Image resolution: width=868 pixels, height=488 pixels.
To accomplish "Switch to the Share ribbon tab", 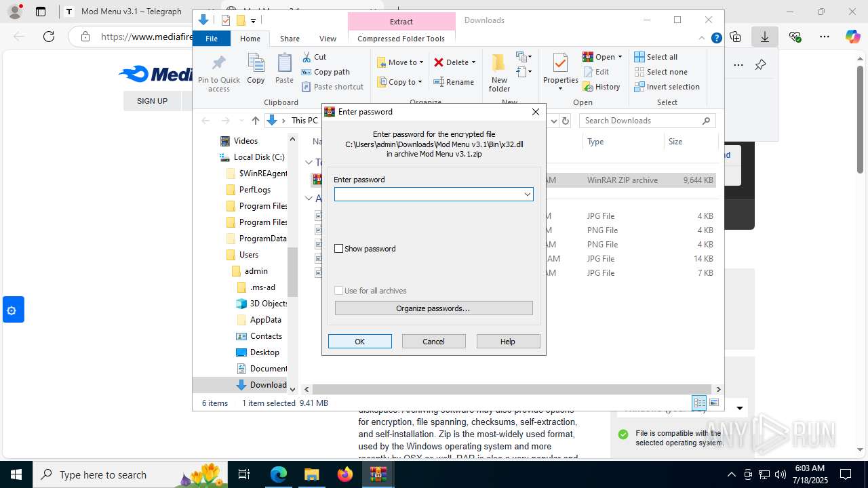I will (x=290, y=39).
